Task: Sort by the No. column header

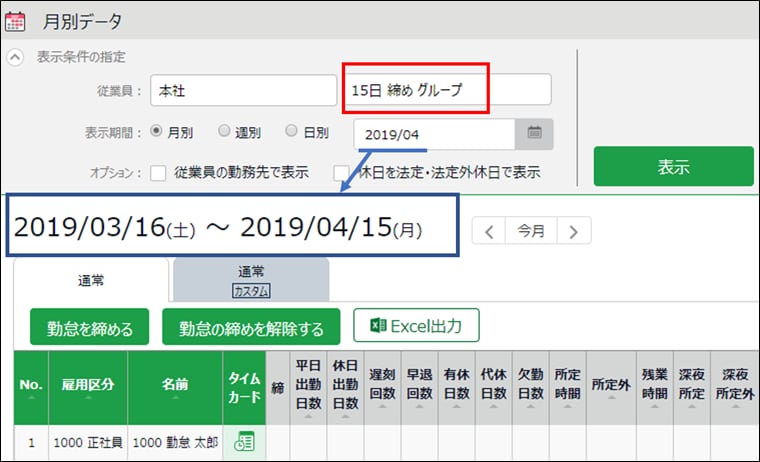Action: click(31, 387)
